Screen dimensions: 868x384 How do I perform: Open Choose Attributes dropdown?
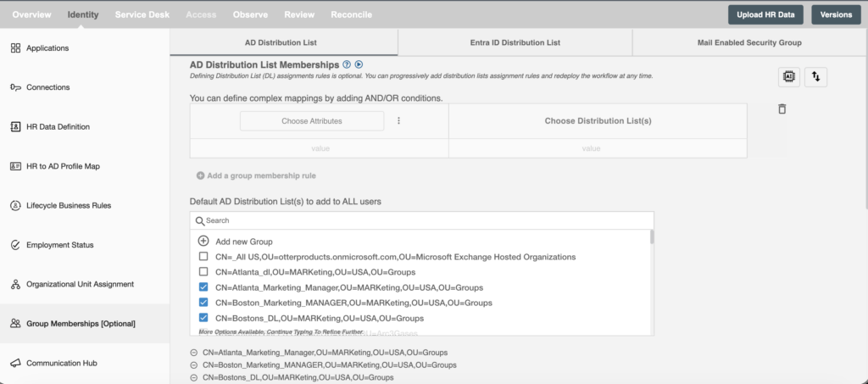312,120
